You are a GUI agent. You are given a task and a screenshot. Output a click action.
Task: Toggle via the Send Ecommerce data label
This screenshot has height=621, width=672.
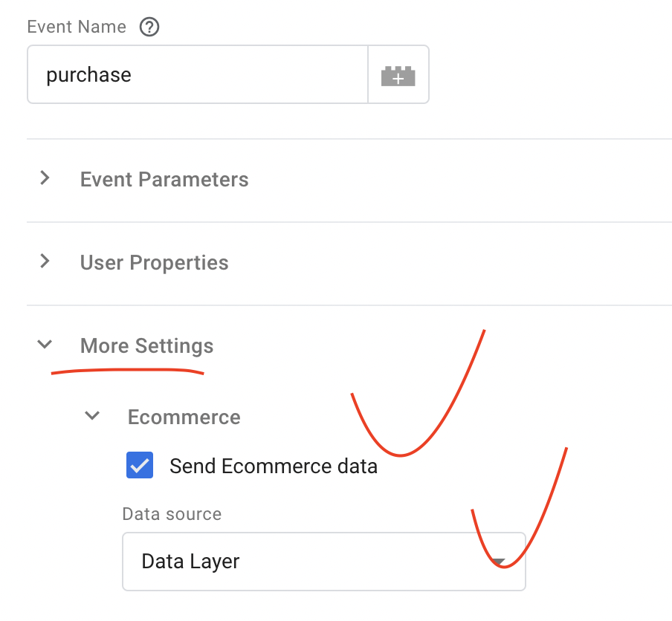tap(274, 466)
